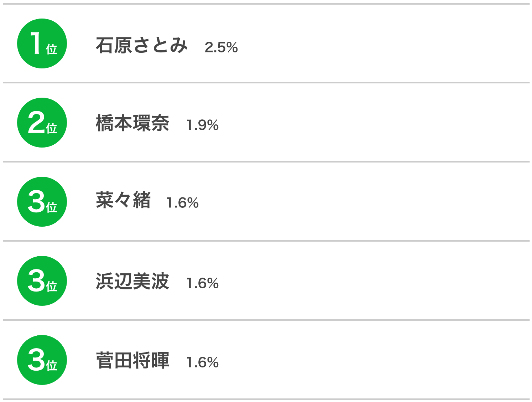Click the 2.5% value for 石原さとみ

pos(221,47)
